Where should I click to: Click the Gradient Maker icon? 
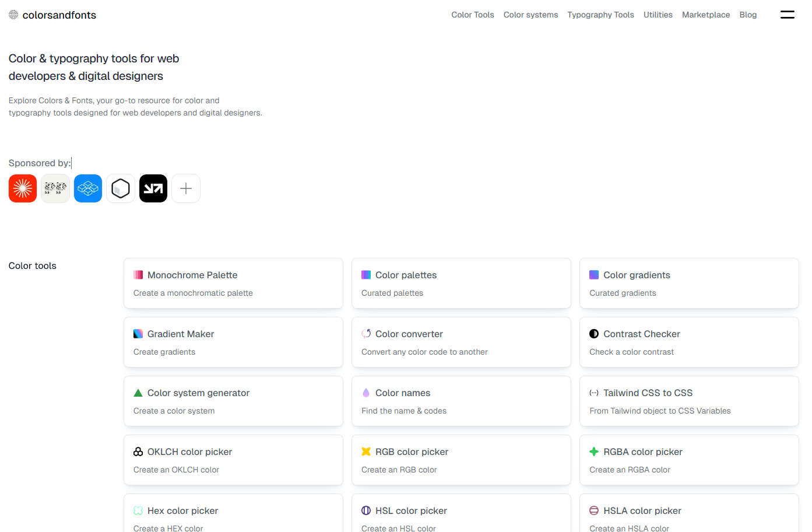pos(138,334)
